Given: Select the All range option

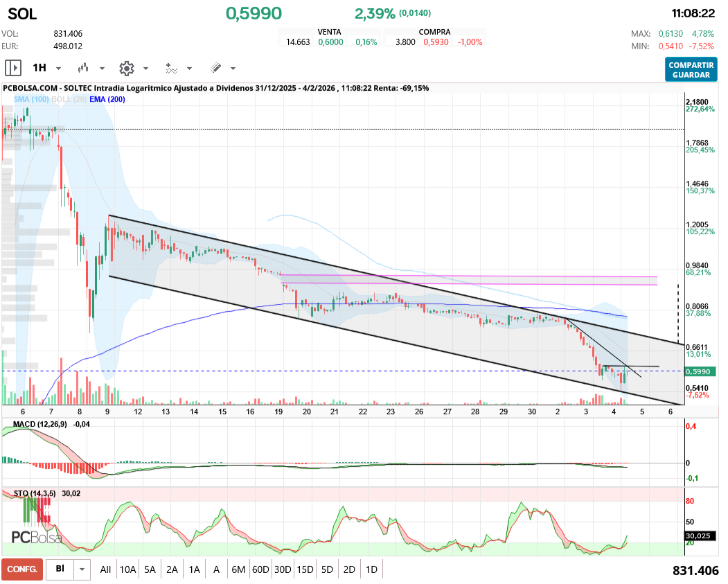Looking at the screenshot, I should pyautogui.click(x=105, y=569).
